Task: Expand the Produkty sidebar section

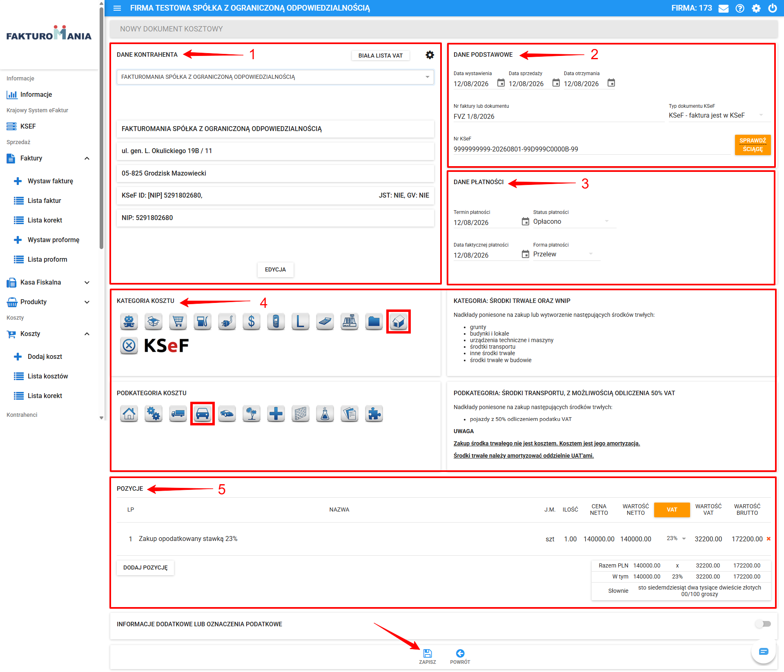Action: pos(87,302)
